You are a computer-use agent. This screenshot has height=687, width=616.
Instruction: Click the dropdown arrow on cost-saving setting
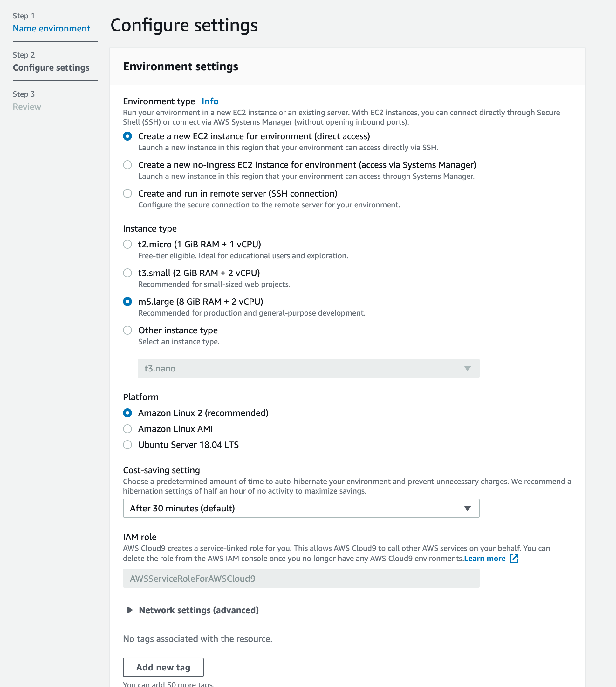point(468,508)
